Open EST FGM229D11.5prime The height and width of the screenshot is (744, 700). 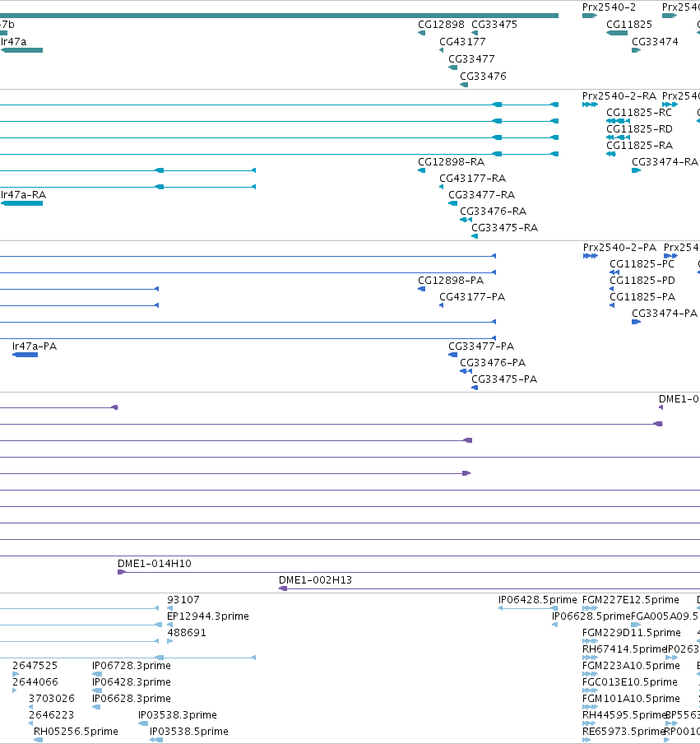[x=631, y=633]
